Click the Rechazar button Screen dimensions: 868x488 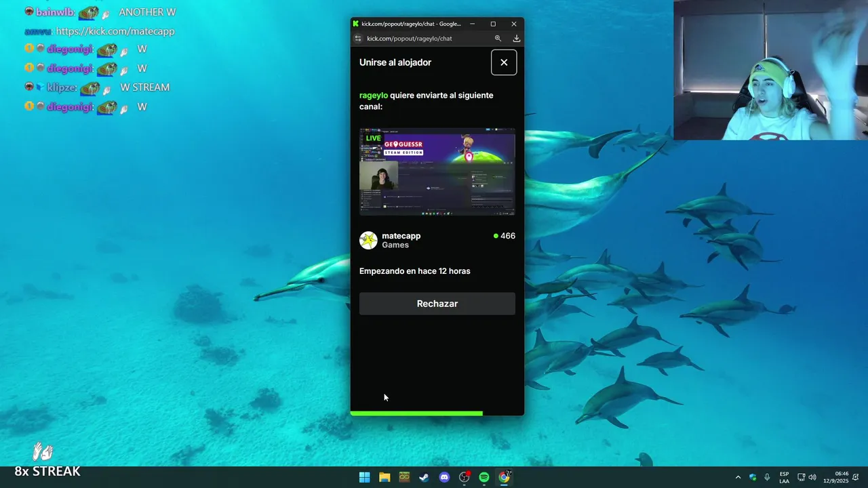(437, 304)
